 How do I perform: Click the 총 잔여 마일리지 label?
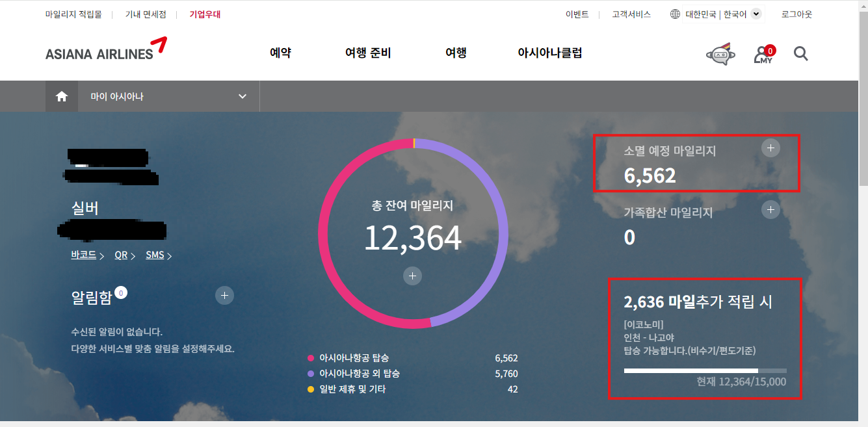tap(412, 205)
